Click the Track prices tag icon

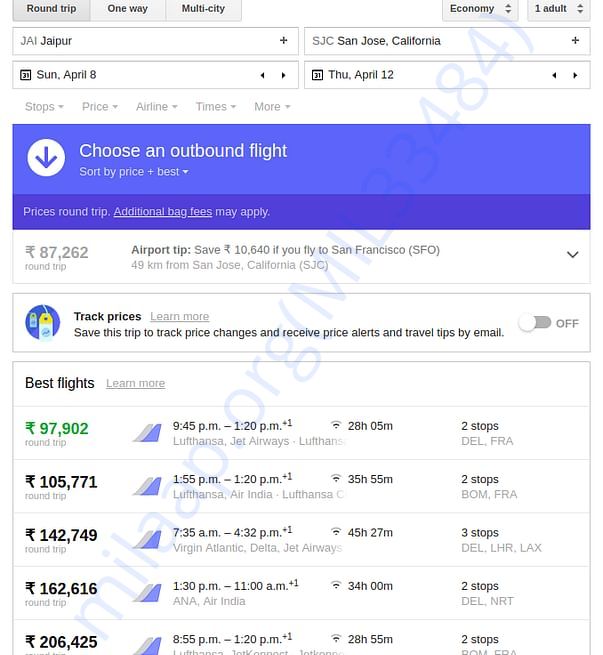(x=43, y=322)
